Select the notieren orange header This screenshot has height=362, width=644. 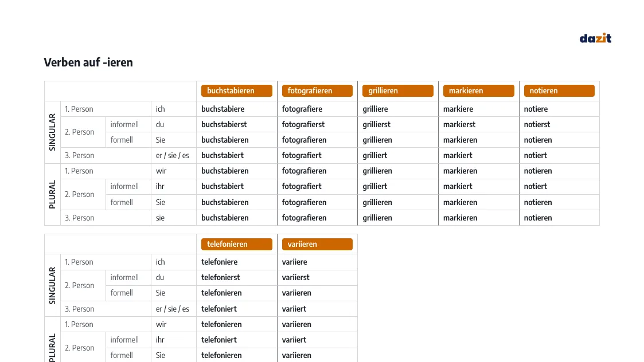coord(559,91)
